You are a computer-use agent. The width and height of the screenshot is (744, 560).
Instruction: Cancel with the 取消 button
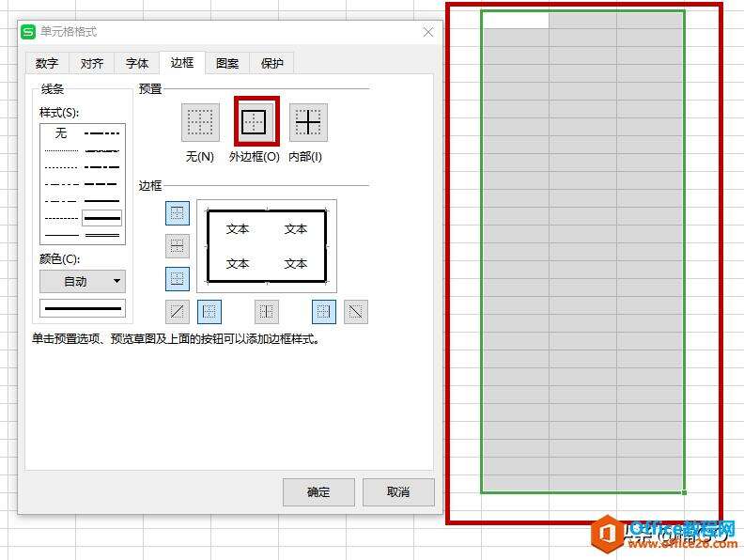[398, 492]
